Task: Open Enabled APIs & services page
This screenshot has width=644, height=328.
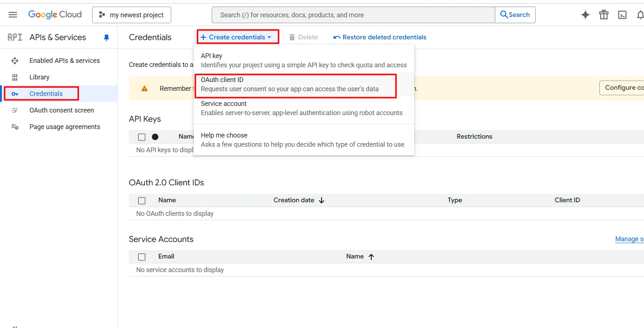Action: click(x=64, y=61)
